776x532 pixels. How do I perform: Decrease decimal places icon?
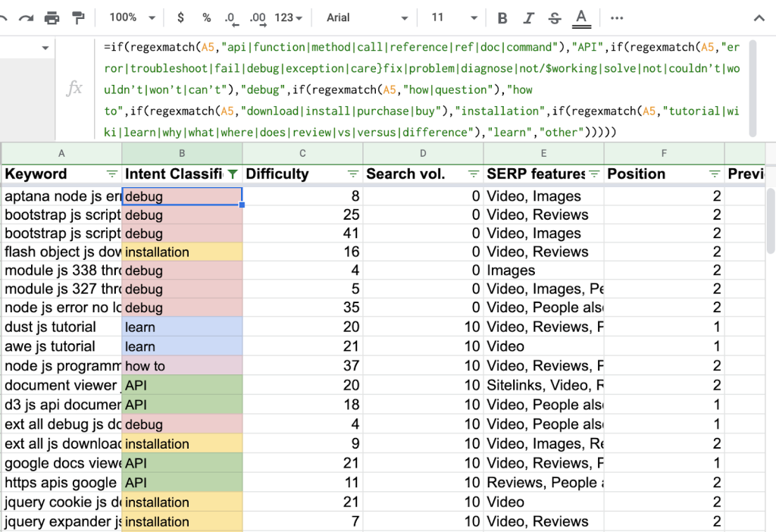coord(230,19)
